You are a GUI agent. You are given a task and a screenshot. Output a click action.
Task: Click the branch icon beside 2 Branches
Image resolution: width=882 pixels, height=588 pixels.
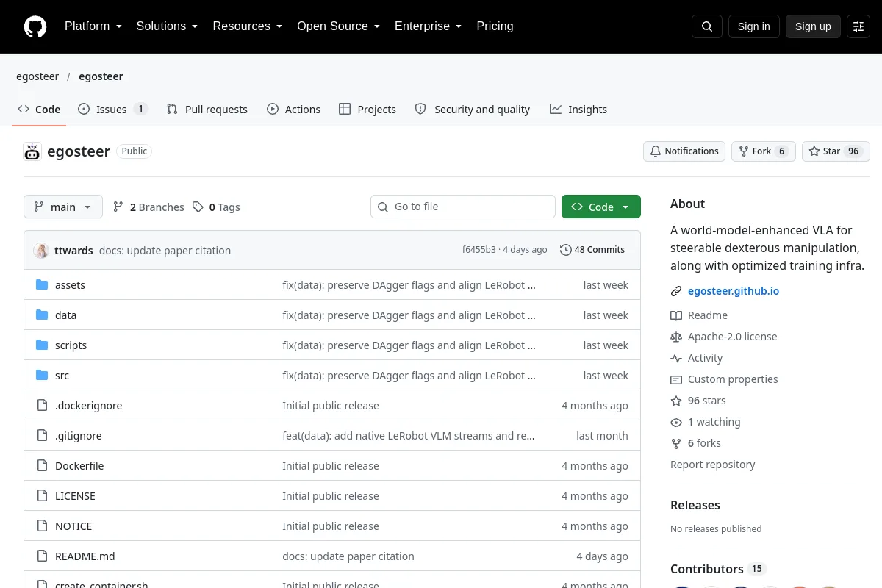tap(118, 207)
